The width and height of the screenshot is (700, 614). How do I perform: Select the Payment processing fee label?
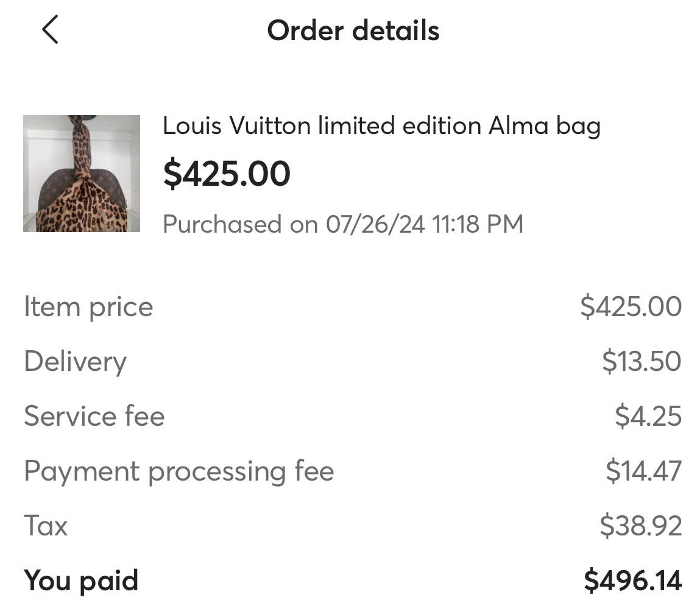[x=179, y=471]
